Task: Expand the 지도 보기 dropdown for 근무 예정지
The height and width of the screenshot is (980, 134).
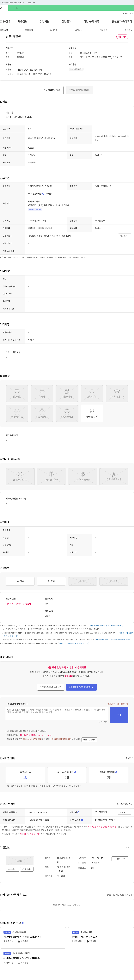Action: click(x=125, y=236)
